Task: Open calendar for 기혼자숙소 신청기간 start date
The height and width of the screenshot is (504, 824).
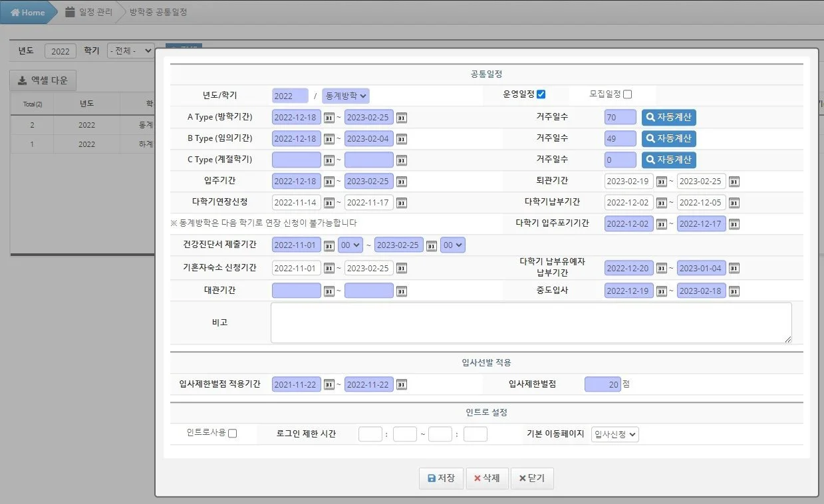Action: [x=329, y=269]
